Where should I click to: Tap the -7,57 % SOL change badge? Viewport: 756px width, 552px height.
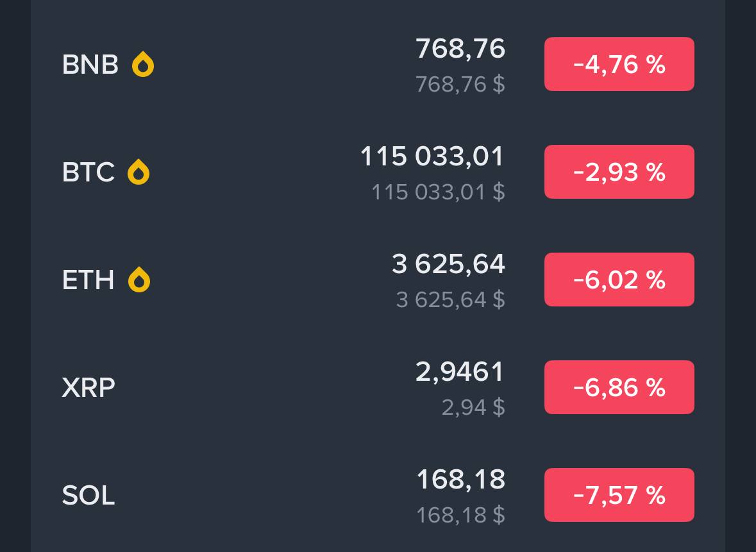click(x=619, y=495)
